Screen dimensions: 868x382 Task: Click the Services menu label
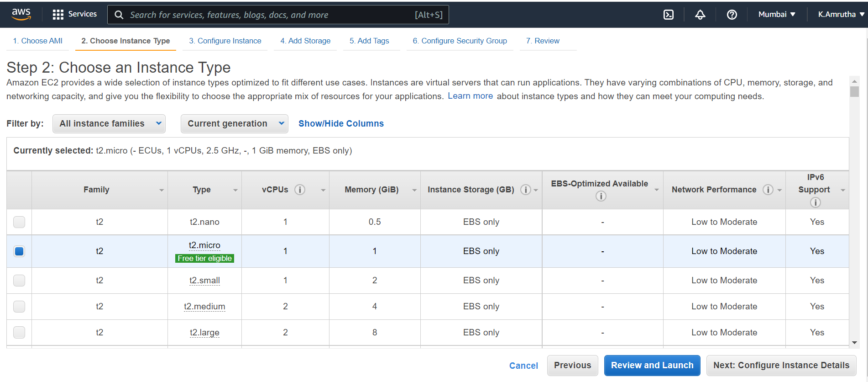(83, 14)
